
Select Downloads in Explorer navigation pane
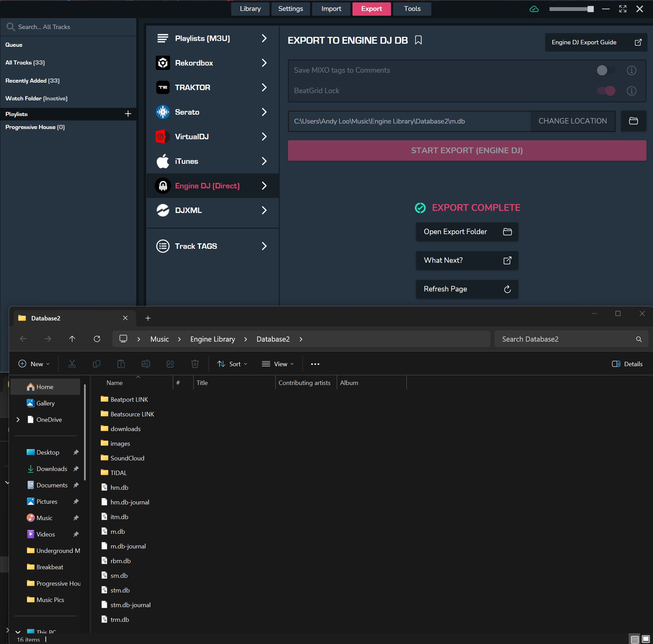(x=52, y=469)
